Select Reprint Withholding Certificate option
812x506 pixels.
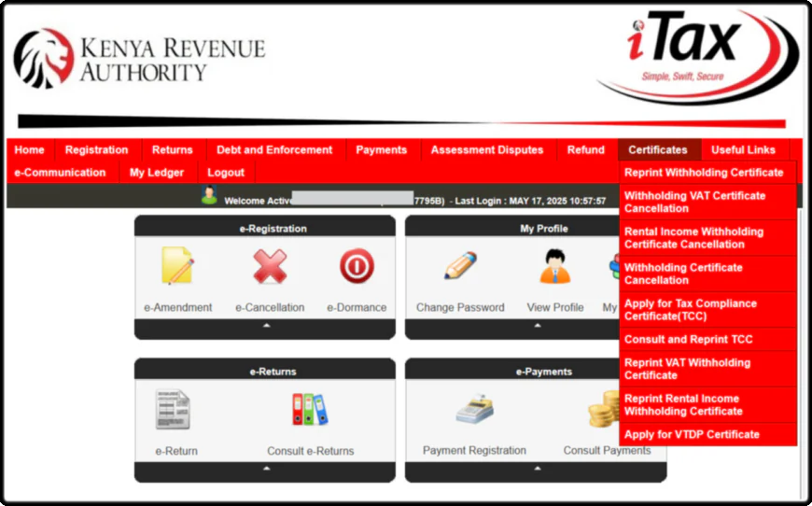click(x=707, y=173)
